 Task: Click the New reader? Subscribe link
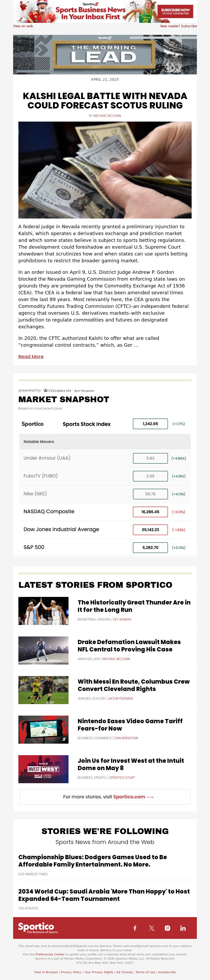click(178, 26)
